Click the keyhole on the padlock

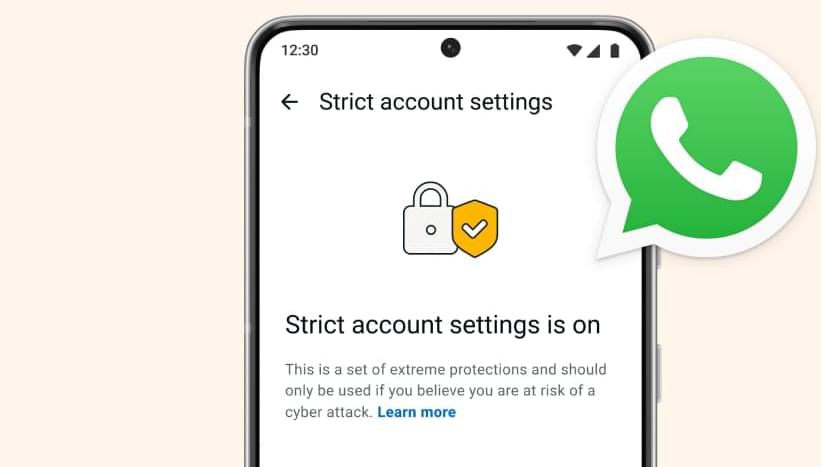tap(430, 230)
